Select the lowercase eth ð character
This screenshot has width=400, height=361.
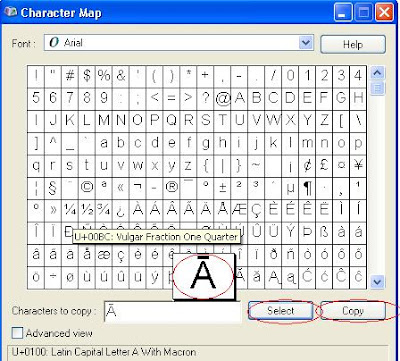(x=273, y=255)
